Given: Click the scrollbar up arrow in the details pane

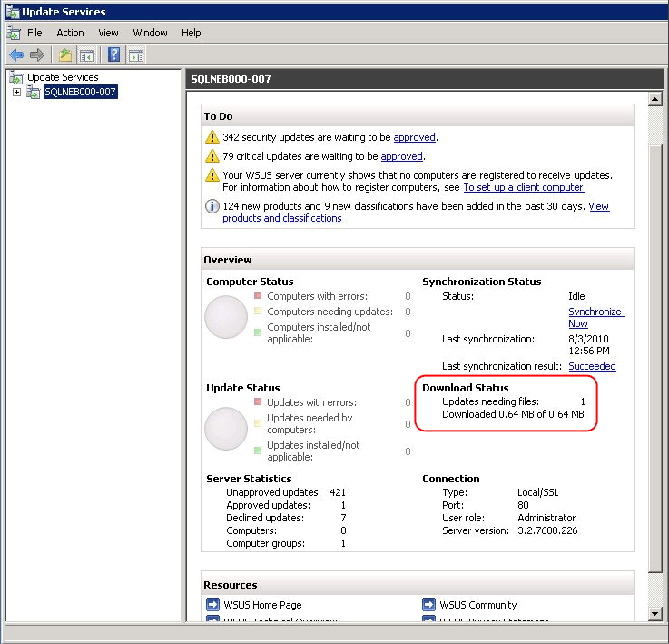Looking at the screenshot, I should pyautogui.click(x=654, y=99).
